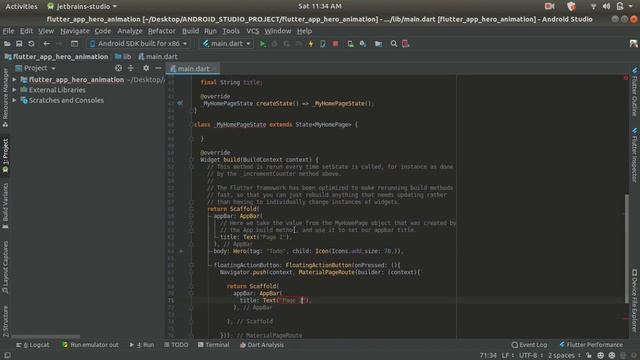
Task: Select the main.dart editor tab
Action: 193,69
